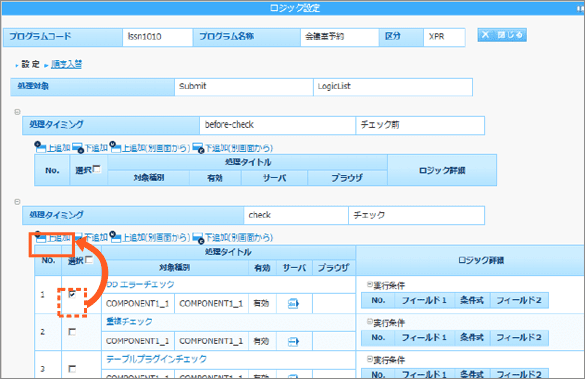Check the row 2 selection checkbox

[72, 332]
